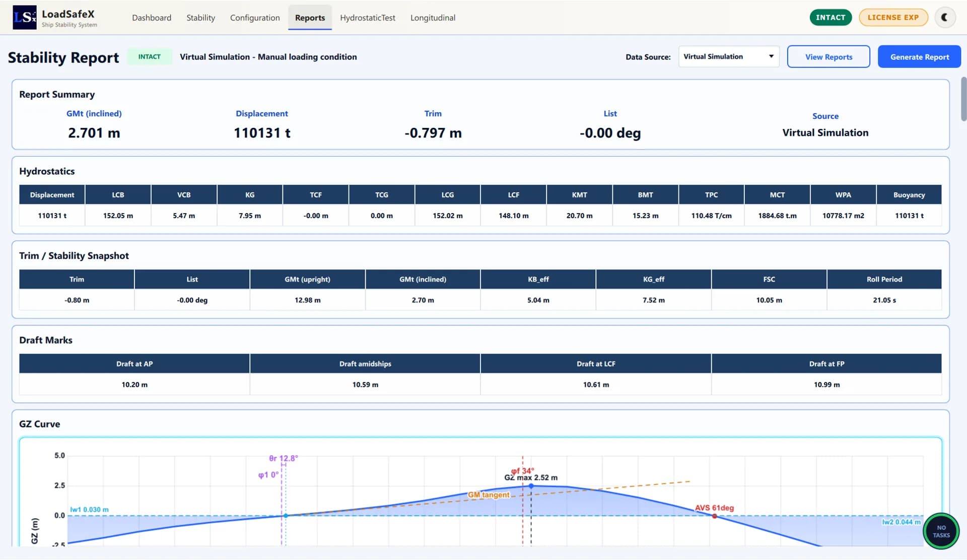Go to the HydrostaticTest tab

[x=368, y=18]
